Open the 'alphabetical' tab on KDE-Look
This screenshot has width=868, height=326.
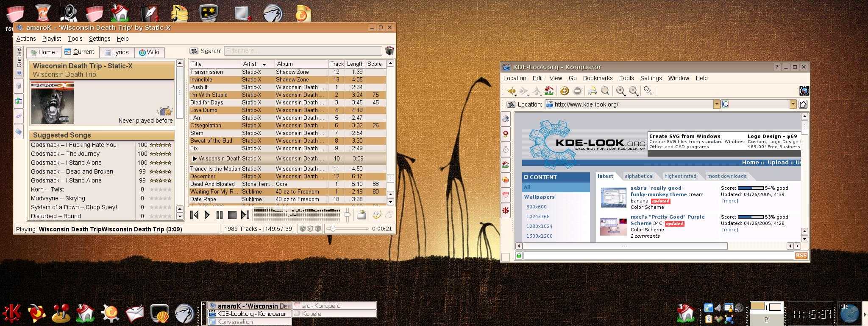pos(639,176)
